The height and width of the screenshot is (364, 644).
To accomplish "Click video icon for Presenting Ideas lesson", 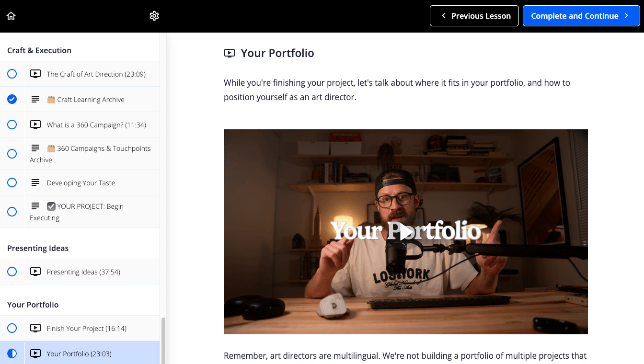I will tap(35, 272).
